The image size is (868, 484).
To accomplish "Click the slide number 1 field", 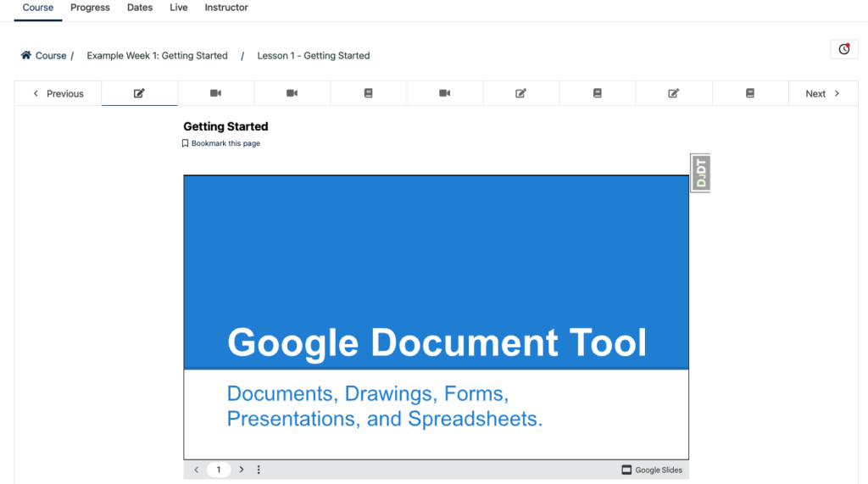I will coord(219,470).
